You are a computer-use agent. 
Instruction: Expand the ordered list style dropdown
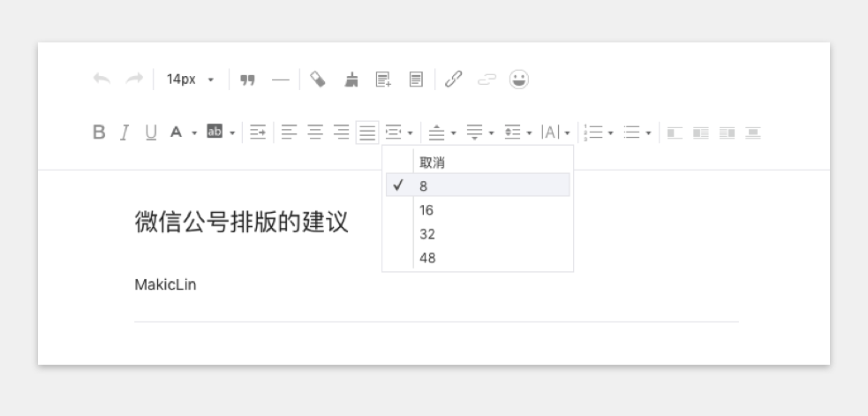pos(610,133)
